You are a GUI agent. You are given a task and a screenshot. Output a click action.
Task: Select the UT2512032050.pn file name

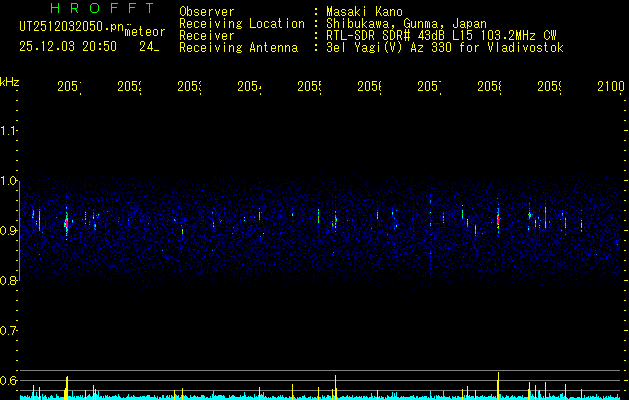pyautogui.click(x=72, y=26)
